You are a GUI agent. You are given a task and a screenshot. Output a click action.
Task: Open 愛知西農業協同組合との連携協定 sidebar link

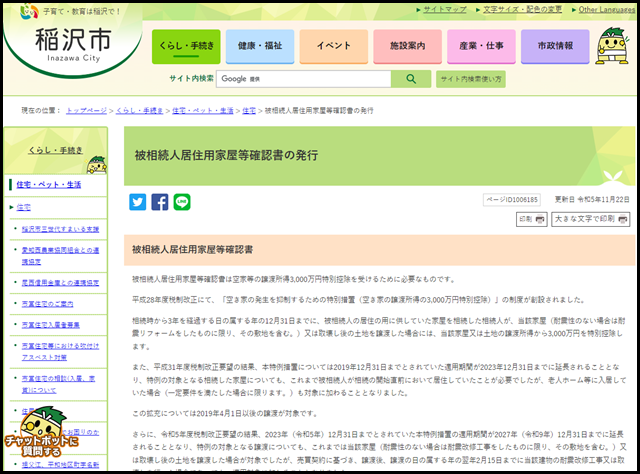tap(60, 256)
